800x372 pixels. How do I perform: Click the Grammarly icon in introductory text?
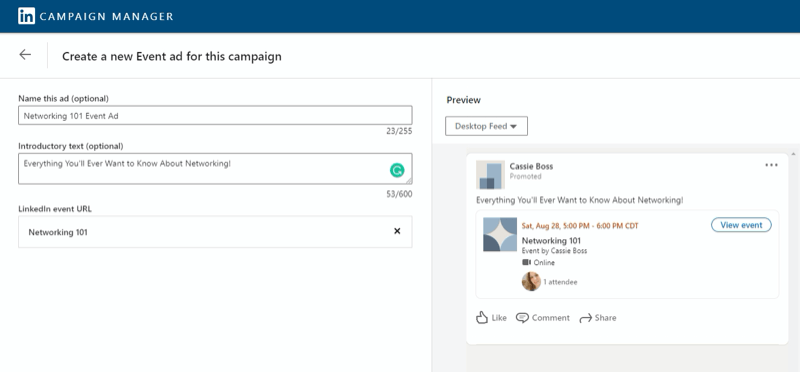397,170
